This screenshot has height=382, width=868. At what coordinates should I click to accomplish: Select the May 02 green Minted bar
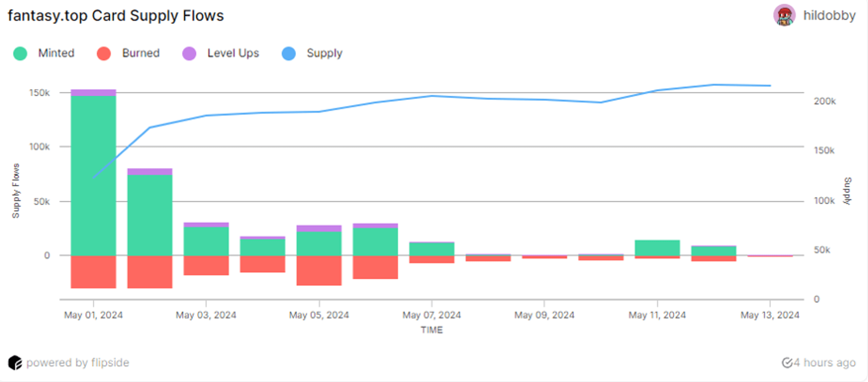coord(150,215)
